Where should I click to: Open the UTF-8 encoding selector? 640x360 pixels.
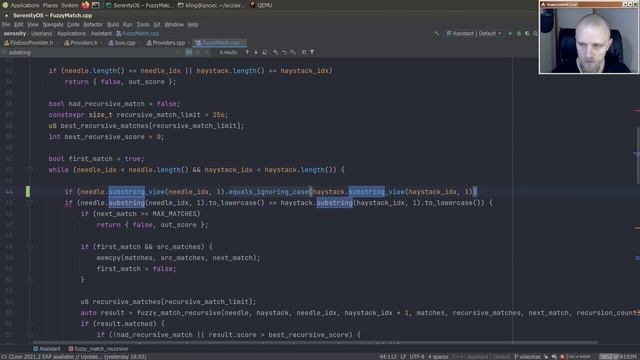point(417,357)
